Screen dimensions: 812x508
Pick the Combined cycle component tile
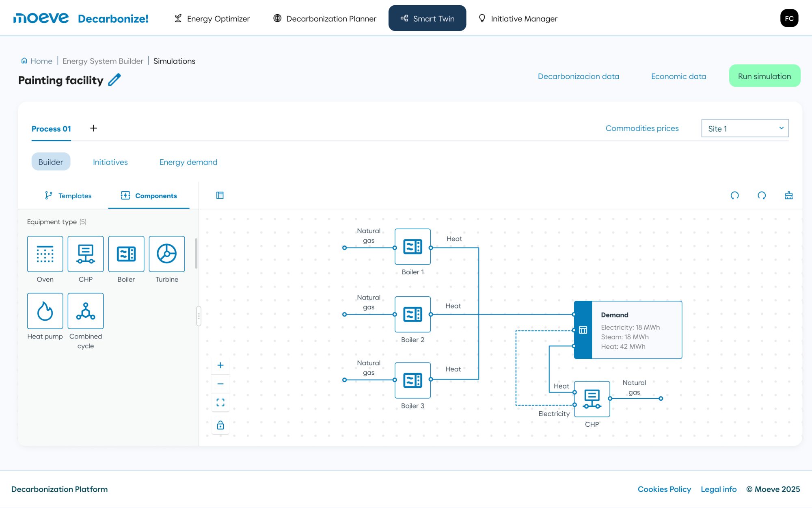pyautogui.click(x=86, y=311)
